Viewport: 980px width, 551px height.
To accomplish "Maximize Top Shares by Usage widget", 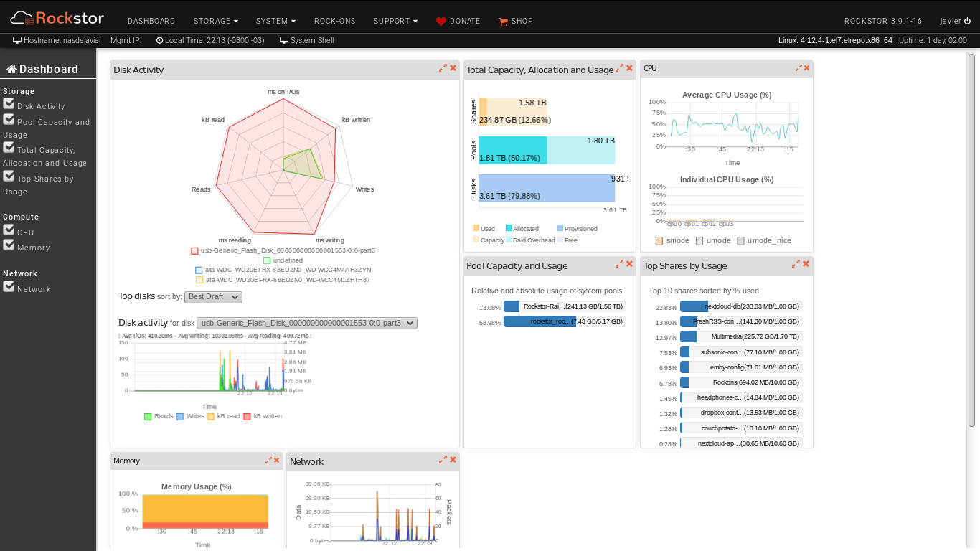I will coord(796,264).
